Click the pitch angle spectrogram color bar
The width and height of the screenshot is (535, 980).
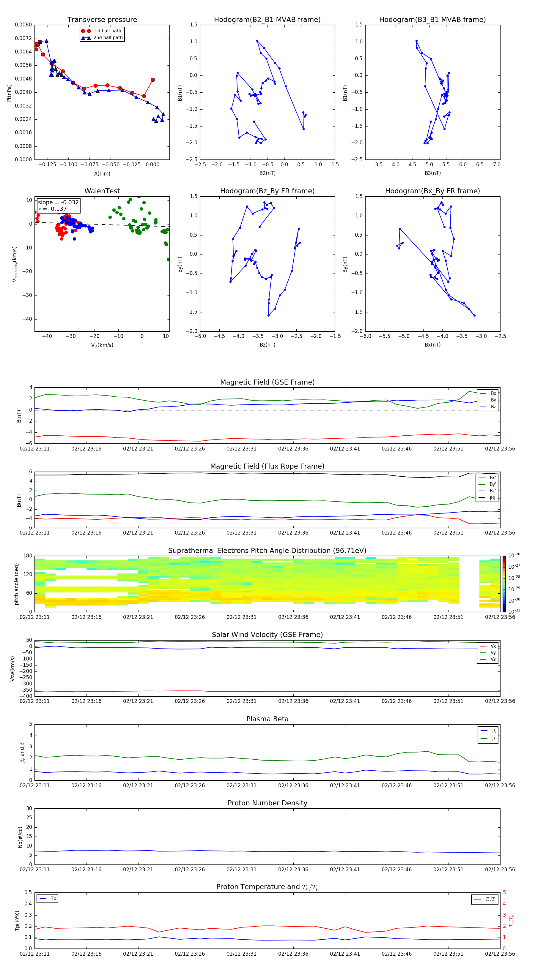tap(504, 584)
